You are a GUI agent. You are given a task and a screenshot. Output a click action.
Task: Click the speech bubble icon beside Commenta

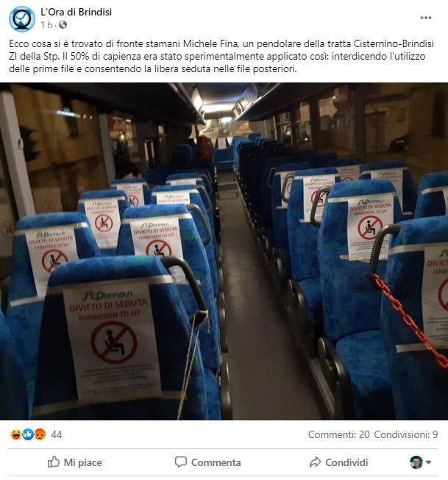[x=181, y=462]
